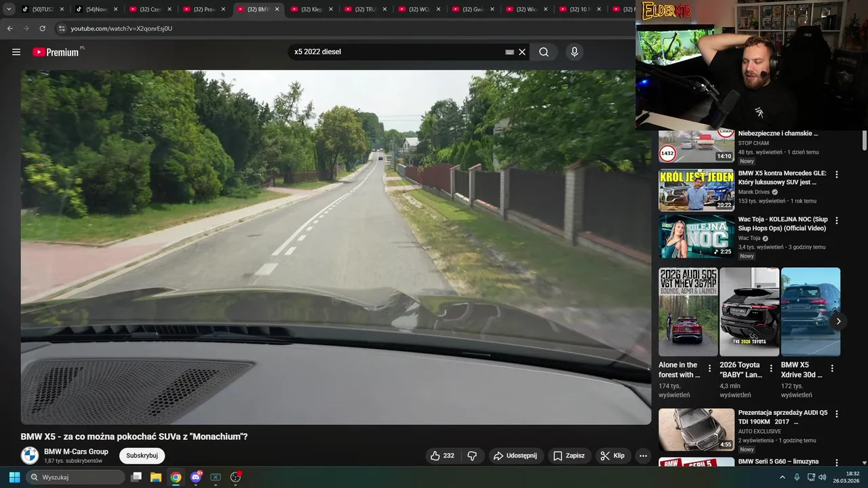Open options for Alone in the forest short
Image resolution: width=868 pixels, height=488 pixels.
[x=709, y=369]
